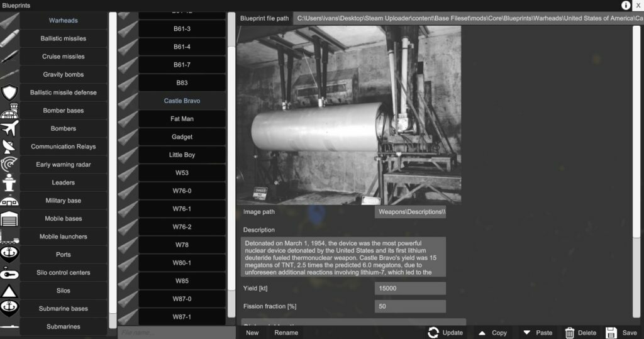Close the Blueprints window with X
The width and height of the screenshot is (644, 339).
point(638,5)
